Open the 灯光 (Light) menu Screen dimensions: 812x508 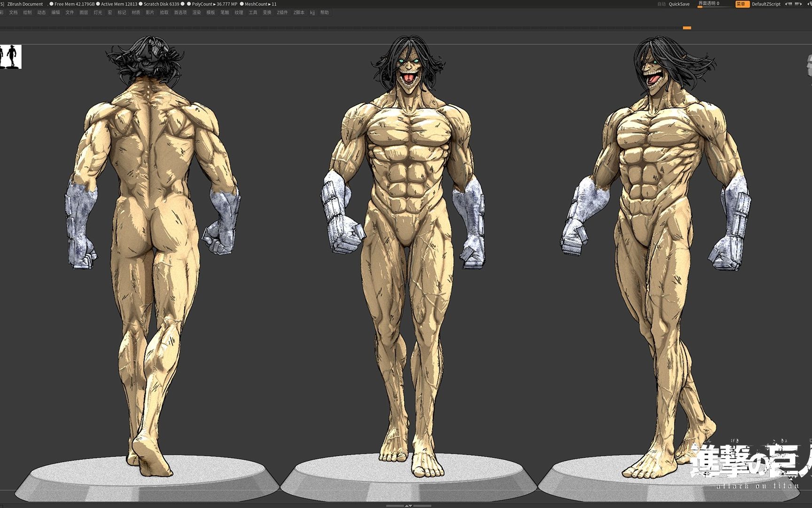pyautogui.click(x=98, y=13)
